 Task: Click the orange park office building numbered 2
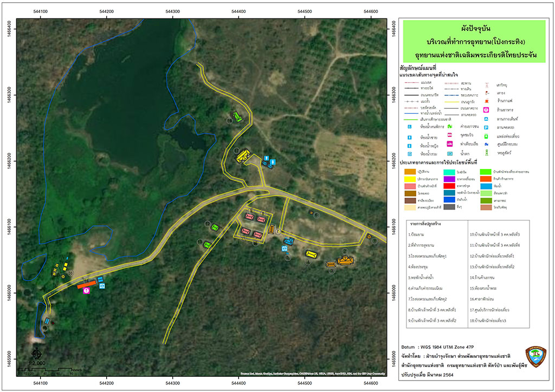345,260
